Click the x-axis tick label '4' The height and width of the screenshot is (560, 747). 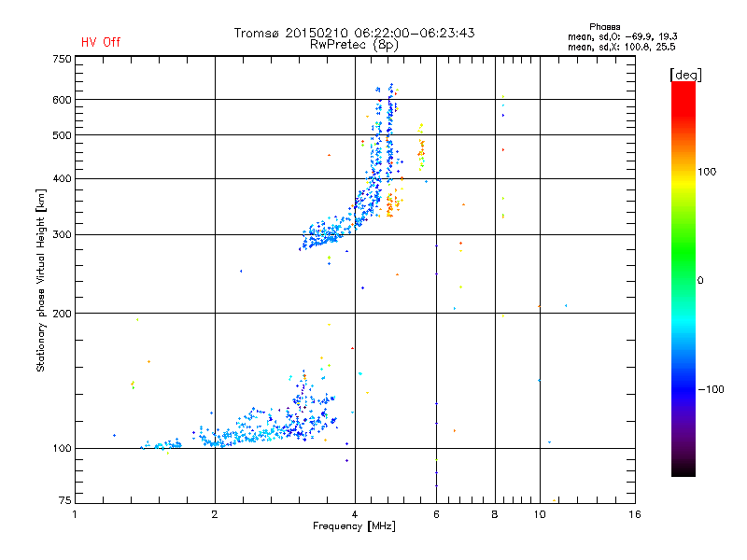[x=355, y=514]
